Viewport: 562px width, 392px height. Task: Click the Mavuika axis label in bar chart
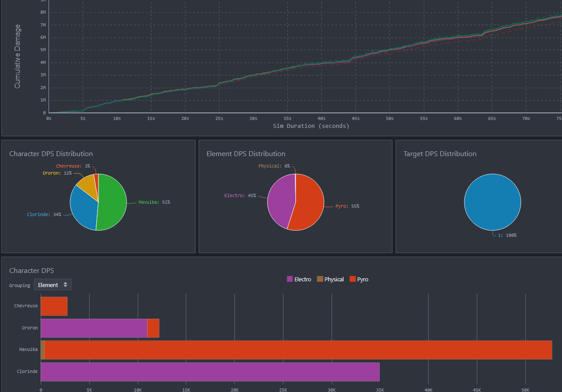(x=28, y=350)
